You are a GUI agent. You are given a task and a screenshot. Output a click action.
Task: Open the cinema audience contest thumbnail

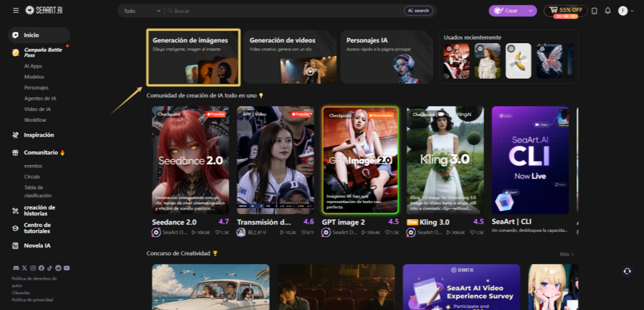click(x=336, y=287)
